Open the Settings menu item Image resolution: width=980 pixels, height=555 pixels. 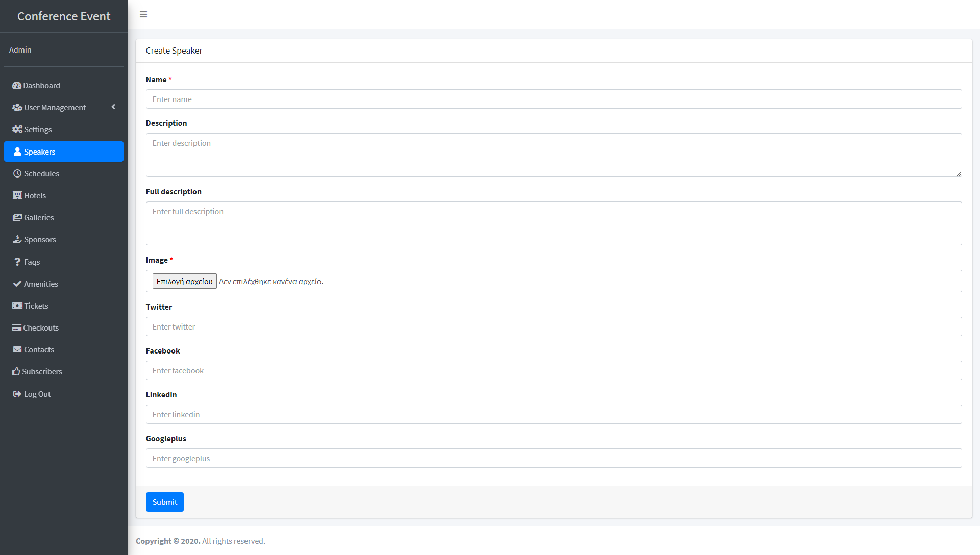[x=64, y=130]
